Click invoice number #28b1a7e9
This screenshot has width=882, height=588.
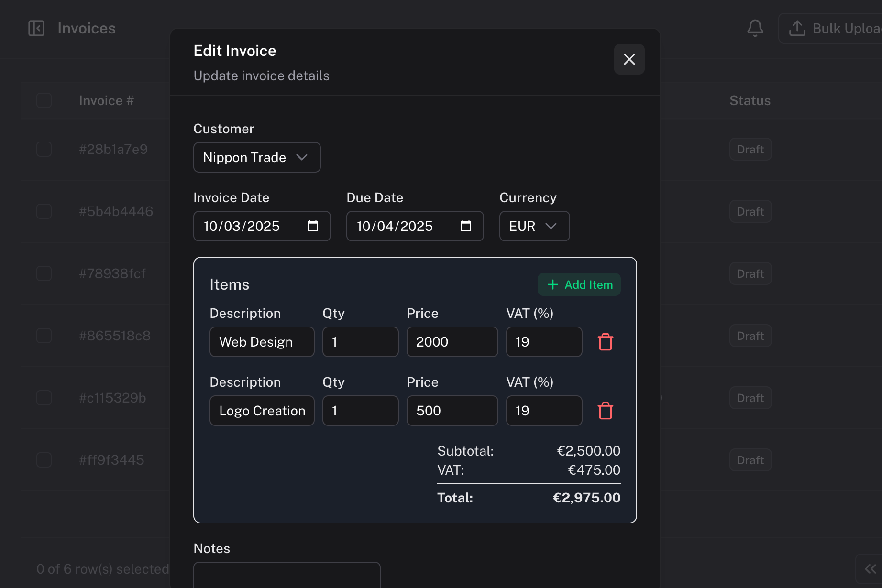point(113,149)
